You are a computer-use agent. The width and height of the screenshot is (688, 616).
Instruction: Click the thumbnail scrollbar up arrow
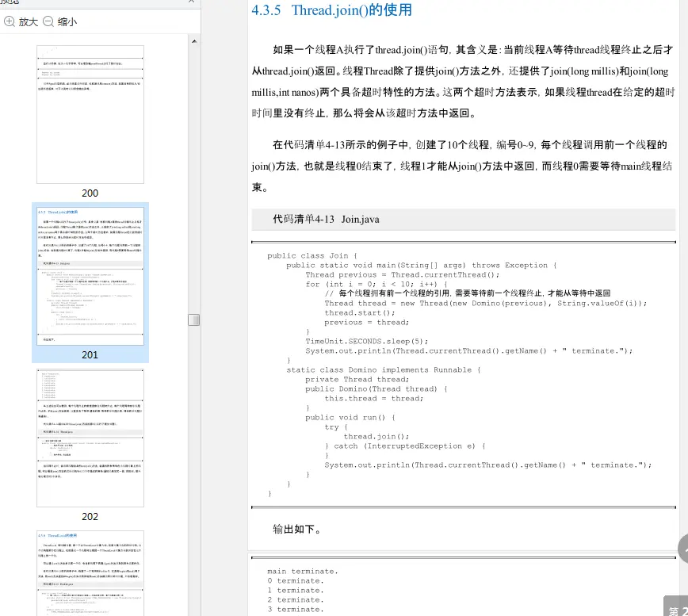click(x=194, y=41)
